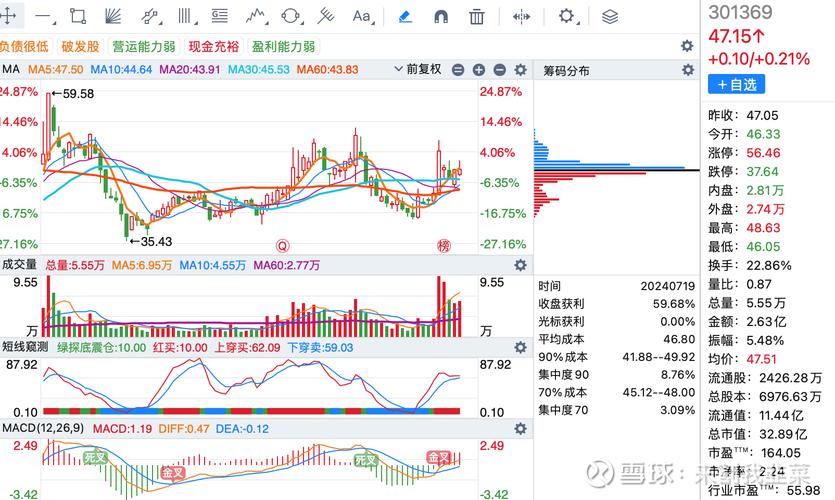Viewport: 835px width, 500px height.
Task: Click the Q event marker on chart
Action: tap(282, 245)
